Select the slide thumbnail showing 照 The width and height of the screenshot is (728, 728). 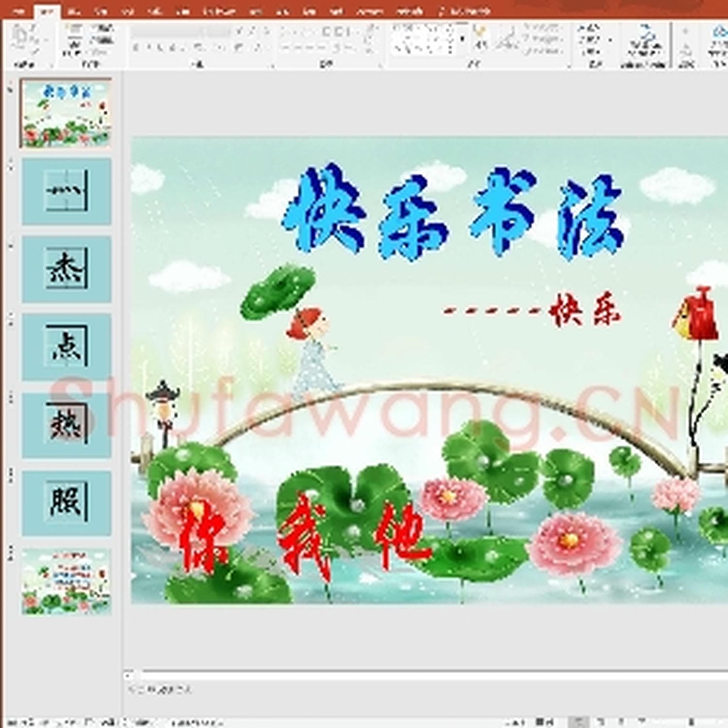coord(66,503)
